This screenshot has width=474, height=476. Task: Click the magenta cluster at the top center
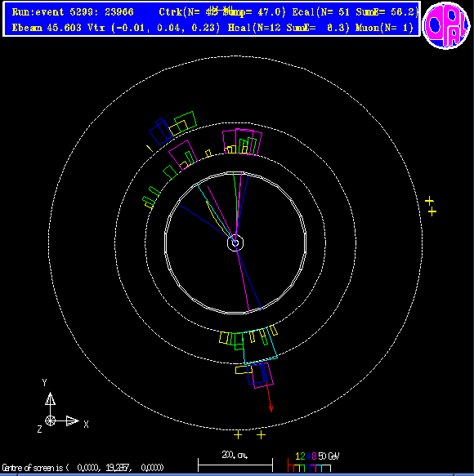[242, 142]
